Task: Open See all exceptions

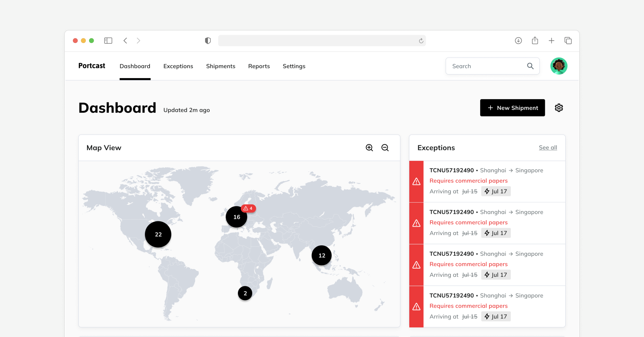Action: [547, 148]
